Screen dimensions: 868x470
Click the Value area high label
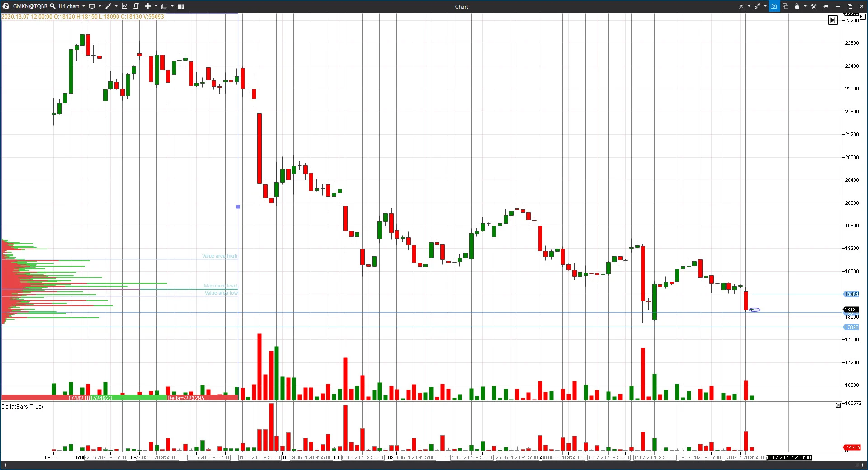pos(220,256)
